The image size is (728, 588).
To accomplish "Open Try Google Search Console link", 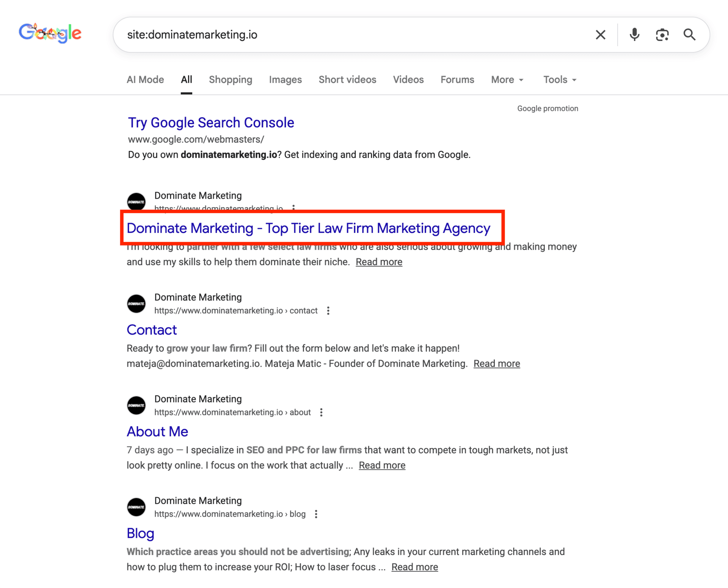I will [x=211, y=123].
